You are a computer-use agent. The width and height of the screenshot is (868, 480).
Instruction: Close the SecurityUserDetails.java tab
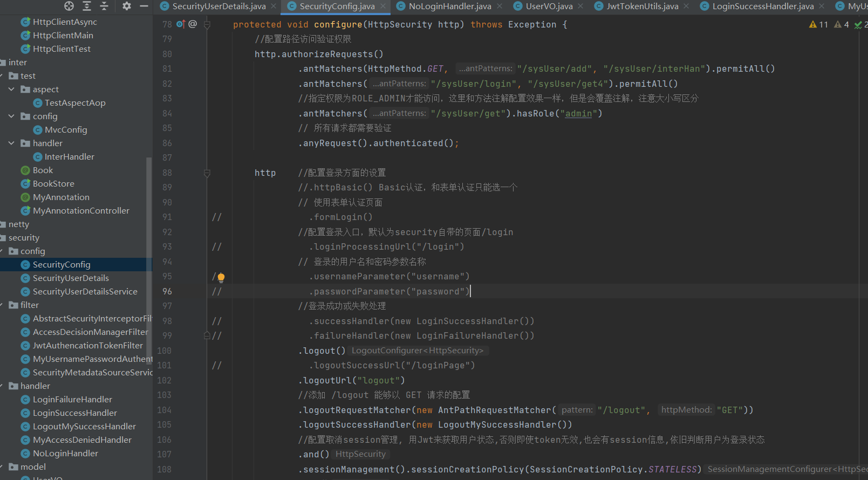274,6
